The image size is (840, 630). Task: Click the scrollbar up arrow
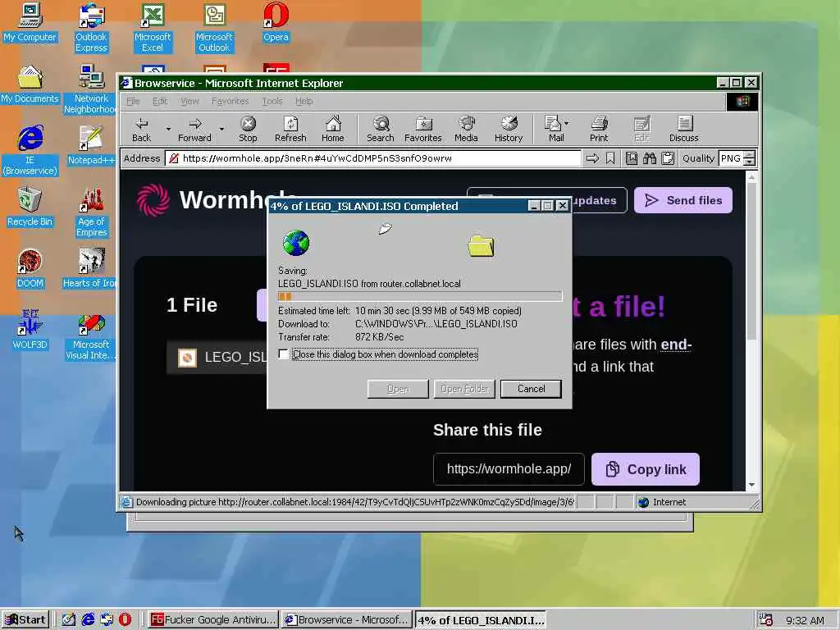click(751, 177)
